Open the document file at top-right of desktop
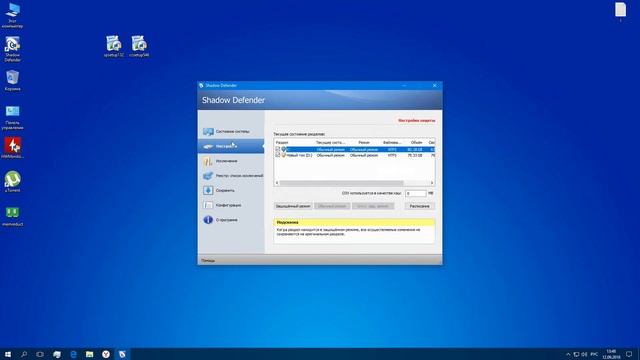The width and height of the screenshot is (640, 360). pos(620,11)
